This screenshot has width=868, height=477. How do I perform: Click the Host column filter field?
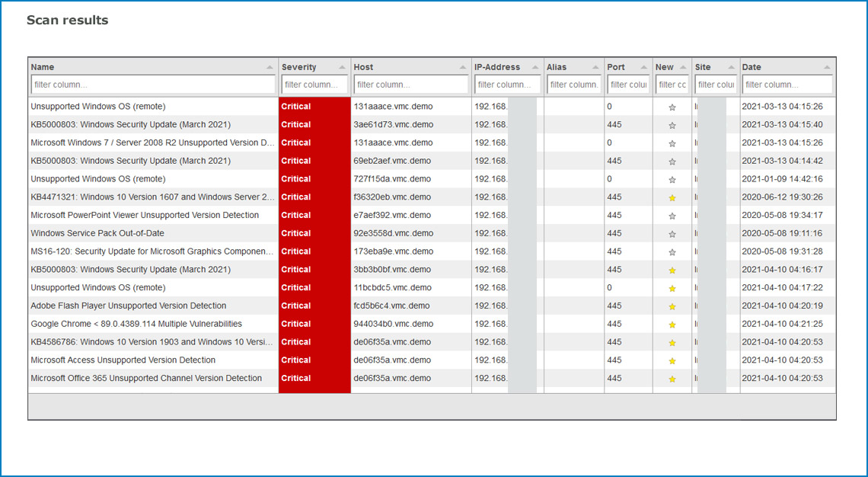point(411,85)
